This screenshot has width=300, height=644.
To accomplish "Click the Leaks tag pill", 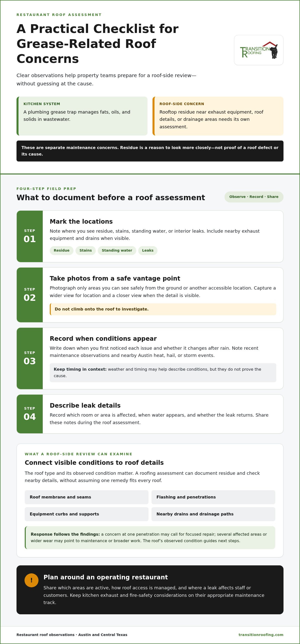I will (148, 251).
